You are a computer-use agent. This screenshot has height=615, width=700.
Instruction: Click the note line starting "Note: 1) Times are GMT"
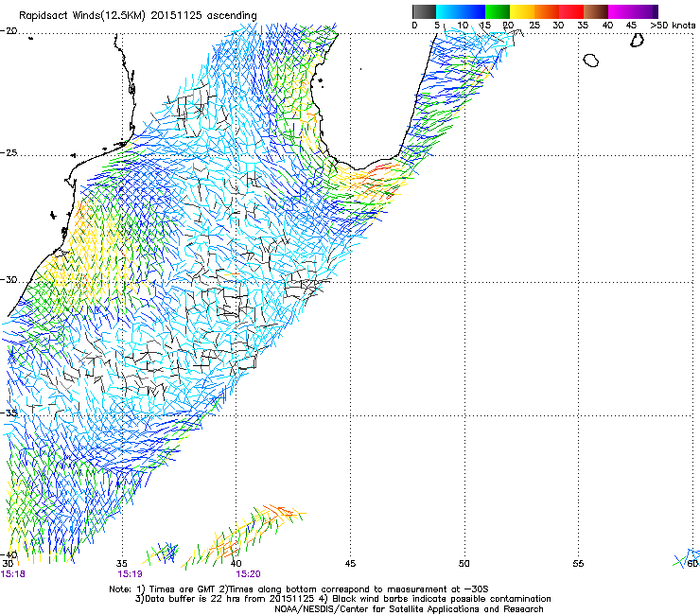[x=299, y=589]
